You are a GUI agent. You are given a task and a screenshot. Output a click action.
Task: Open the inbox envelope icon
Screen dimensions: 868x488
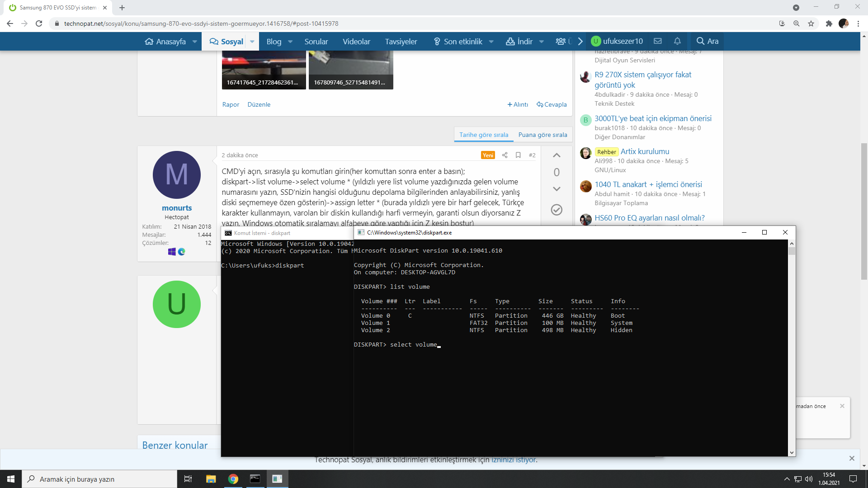[x=658, y=41]
